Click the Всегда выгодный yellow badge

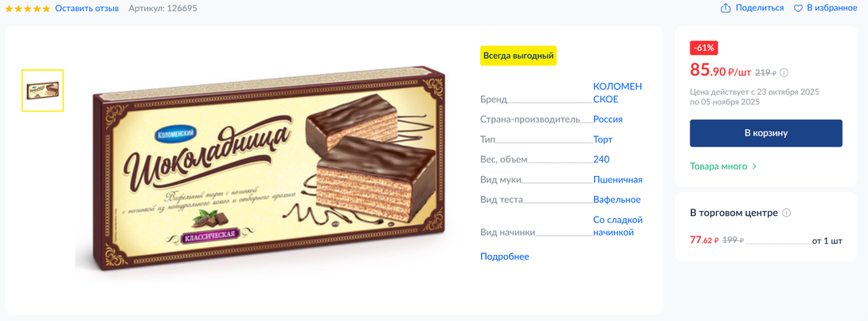coord(518,56)
